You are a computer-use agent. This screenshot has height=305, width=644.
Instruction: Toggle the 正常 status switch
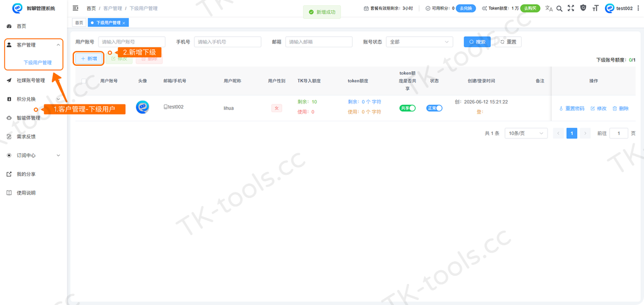tap(434, 108)
